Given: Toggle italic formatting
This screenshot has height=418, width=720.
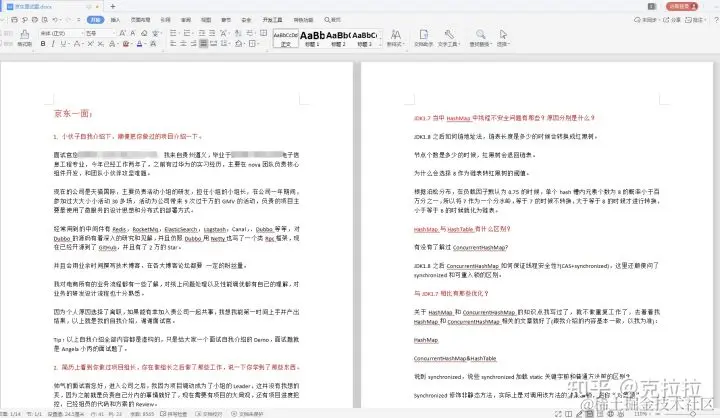Looking at the screenshot, I should [53, 44].
